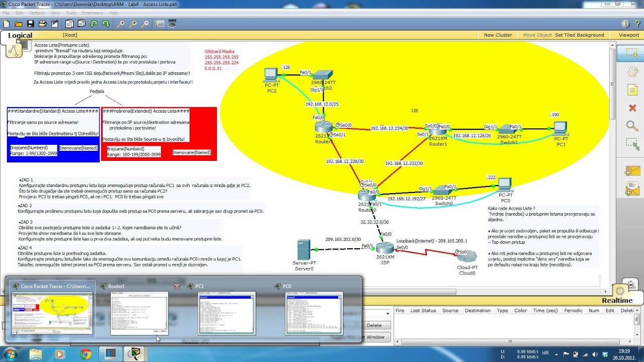Add a Complex PDU
The width and height of the screenshot is (644, 362).
[x=631, y=189]
